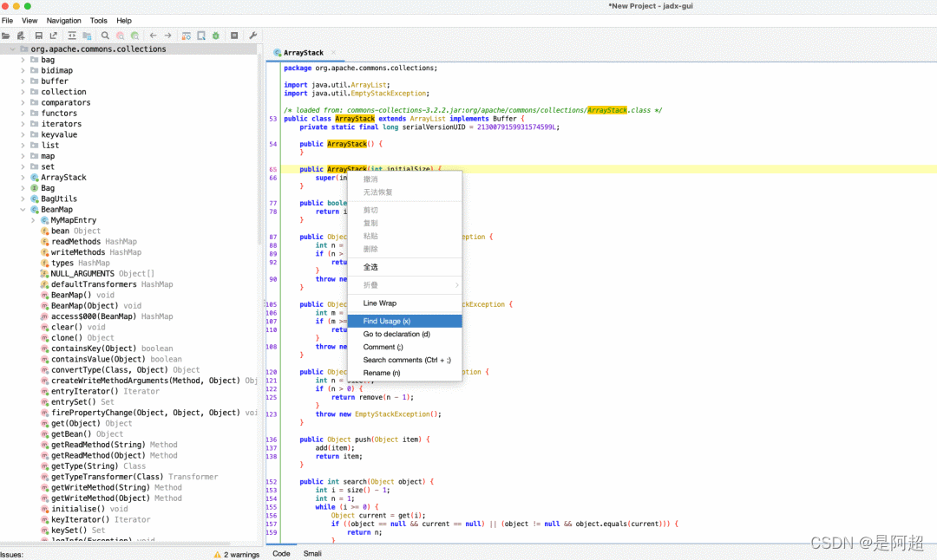Click the Export project arrow icon
This screenshot has height=560, width=937.
pyautogui.click(x=54, y=36)
